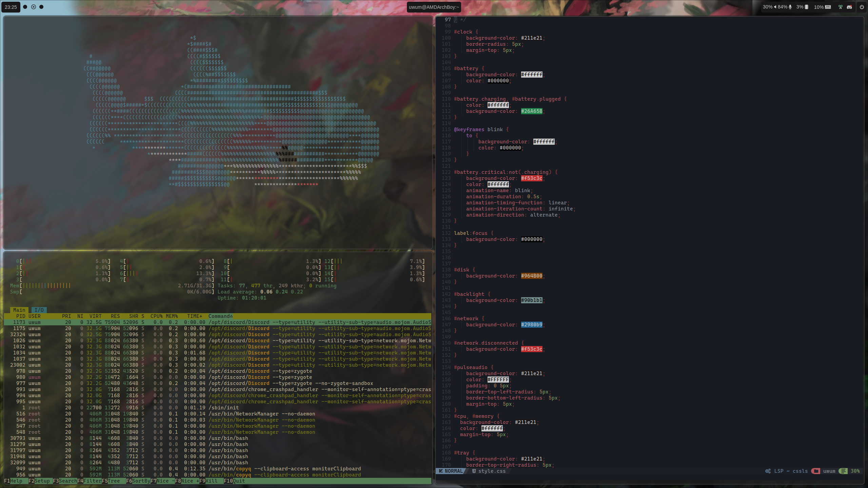Image resolution: width=868 pixels, height=488 pixels.
Task: Click the CPU chip usage icon
Action: point(807,7)
